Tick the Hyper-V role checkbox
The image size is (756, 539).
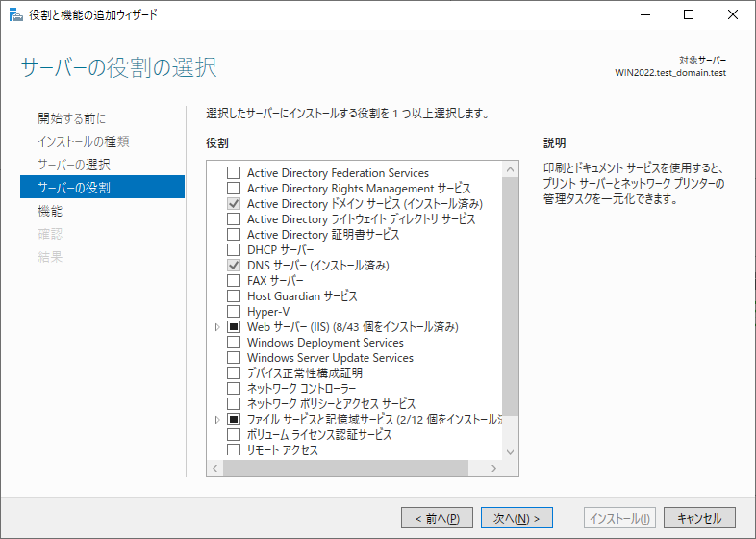tap(234, 312)
